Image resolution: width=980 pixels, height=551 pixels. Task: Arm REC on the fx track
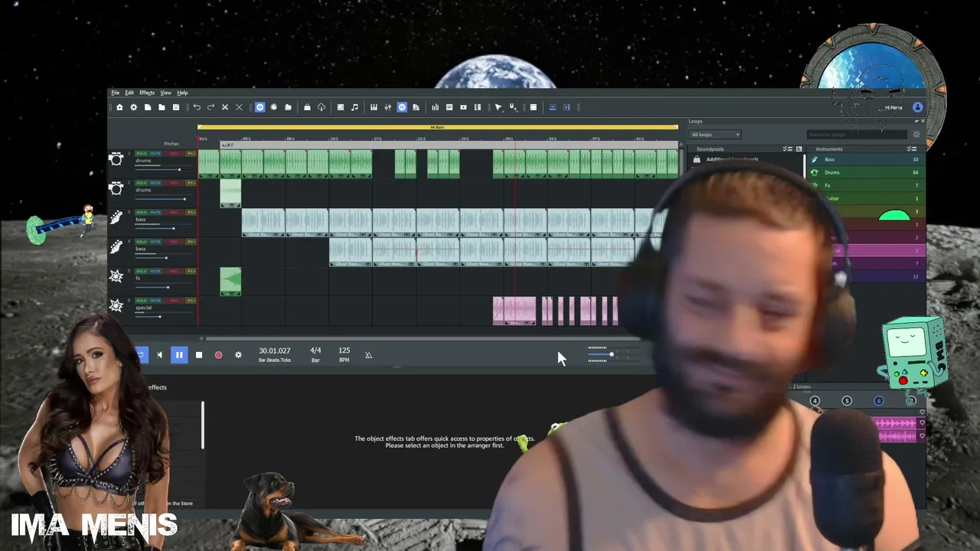(172, 271)
